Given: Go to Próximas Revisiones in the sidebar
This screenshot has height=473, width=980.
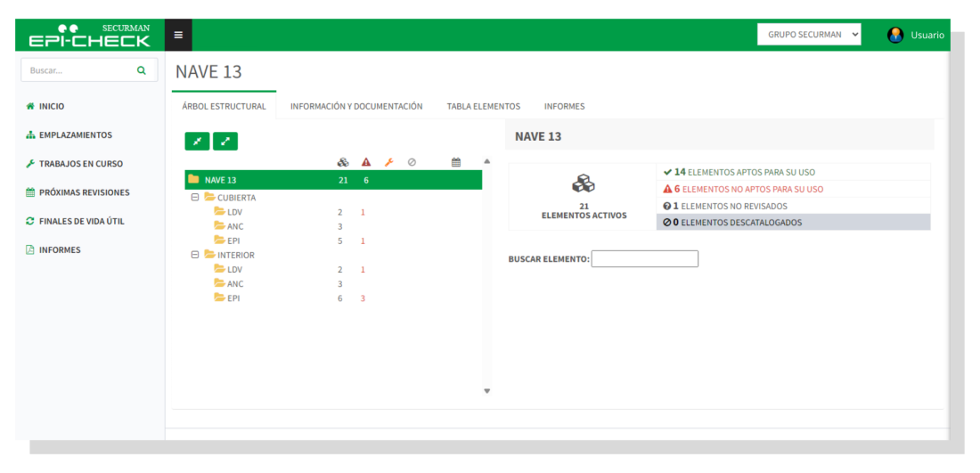Looking at the screenshot, I should tap(84, 192).
